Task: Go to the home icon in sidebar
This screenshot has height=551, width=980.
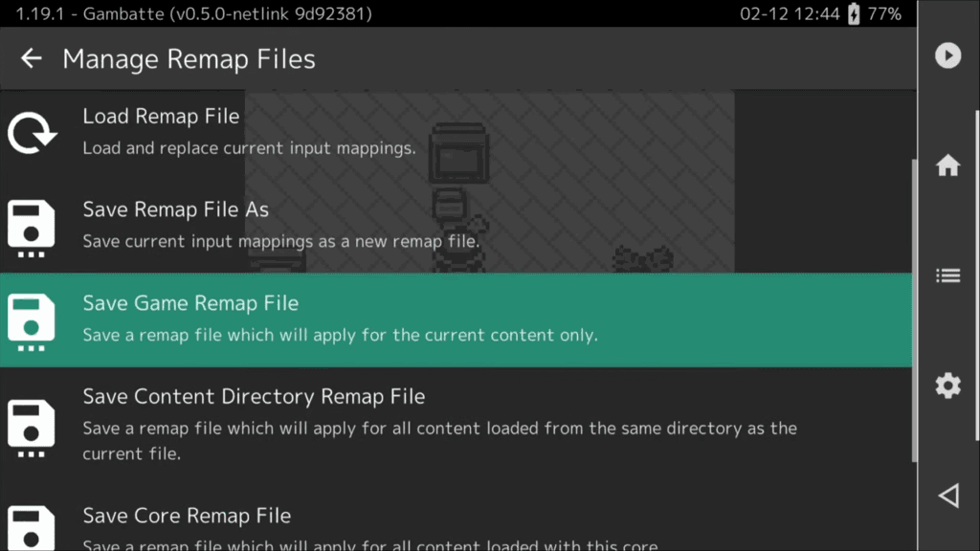Action: click(947, 165)
